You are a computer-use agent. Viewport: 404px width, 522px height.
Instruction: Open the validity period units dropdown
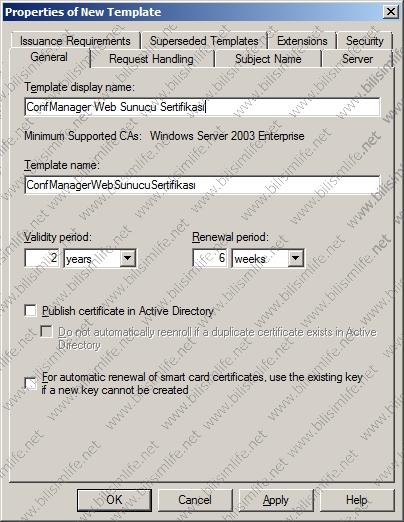pyautogui.click(x=128, y=258)
